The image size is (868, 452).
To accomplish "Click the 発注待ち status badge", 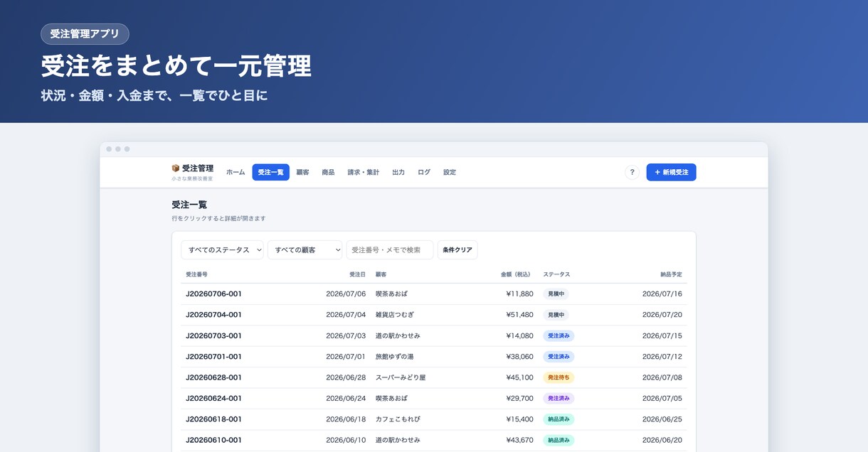I will [x=559, y=377].
